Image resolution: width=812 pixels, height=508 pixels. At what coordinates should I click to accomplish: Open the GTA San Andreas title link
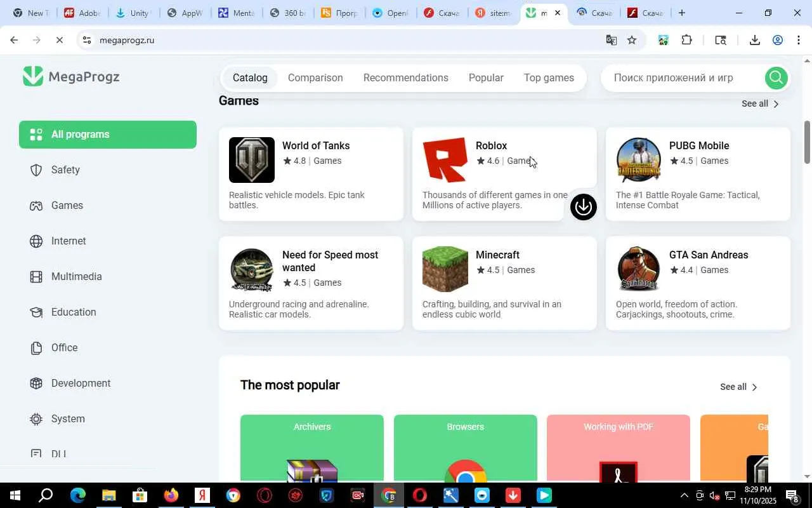pos(709,255)
